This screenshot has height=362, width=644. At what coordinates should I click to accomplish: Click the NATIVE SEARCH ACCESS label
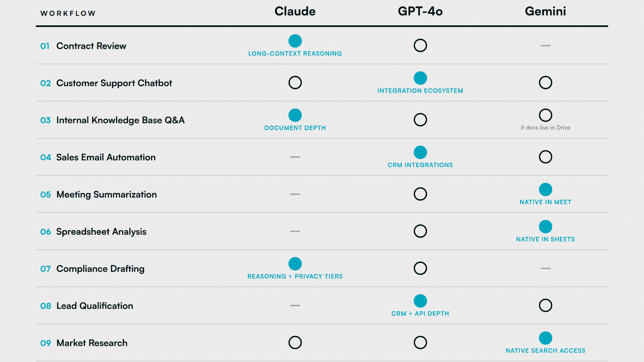545,351
